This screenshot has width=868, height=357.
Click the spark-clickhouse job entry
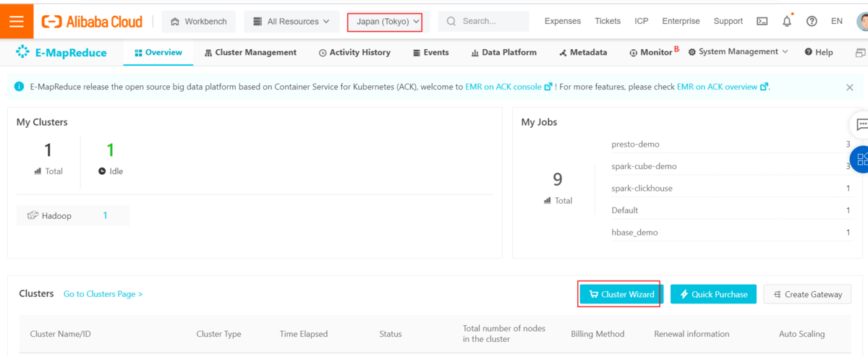[x=642, y=189]
